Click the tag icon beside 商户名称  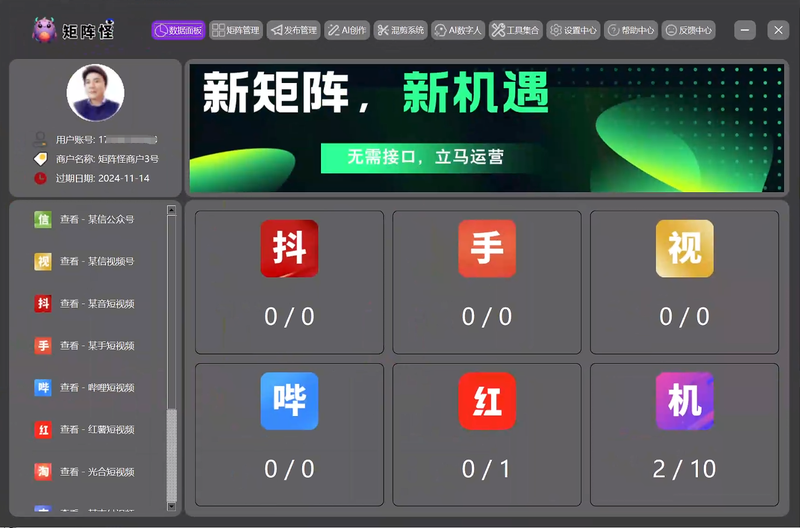[40, 159]
